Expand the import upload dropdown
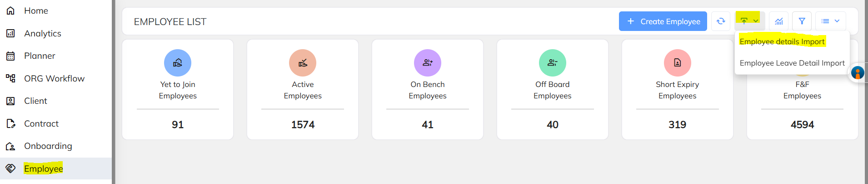Image resolution: width=868 pixels, height=184 pixels. tap(749, 21)
